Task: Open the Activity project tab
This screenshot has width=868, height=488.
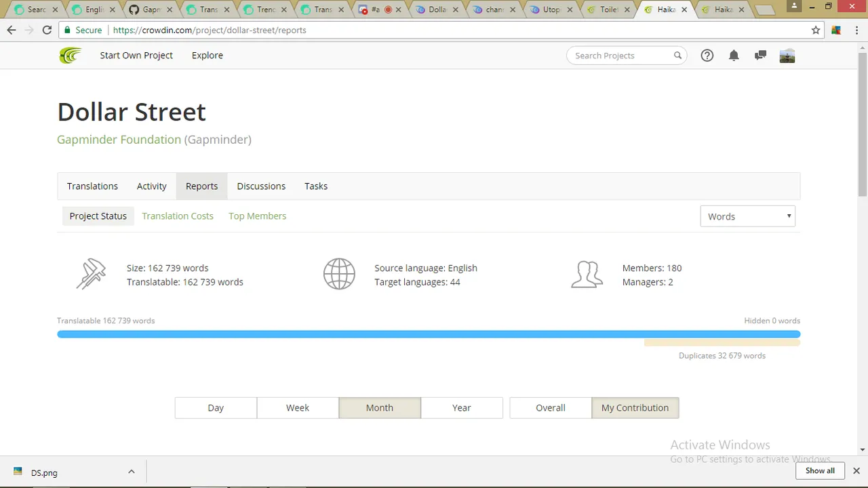Action: point(152,186)
